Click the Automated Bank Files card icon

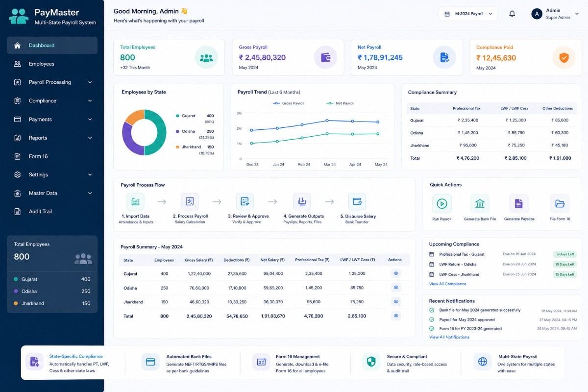150,362
